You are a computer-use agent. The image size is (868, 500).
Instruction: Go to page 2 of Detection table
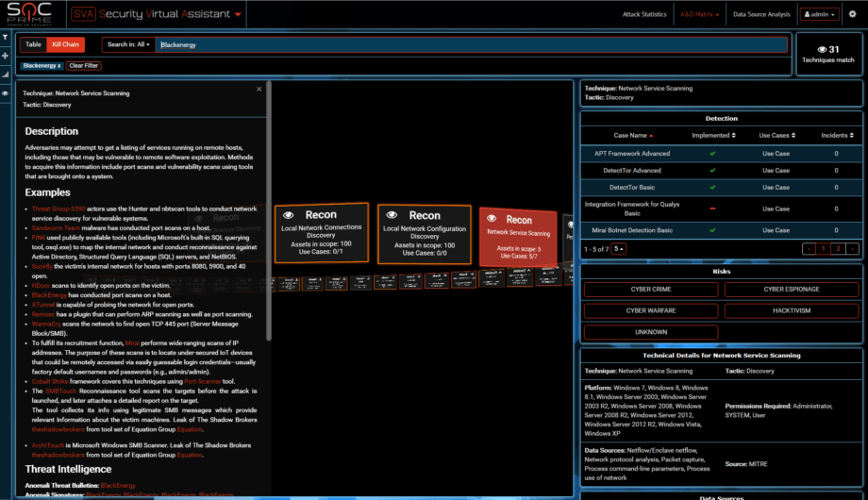(838, 249)
